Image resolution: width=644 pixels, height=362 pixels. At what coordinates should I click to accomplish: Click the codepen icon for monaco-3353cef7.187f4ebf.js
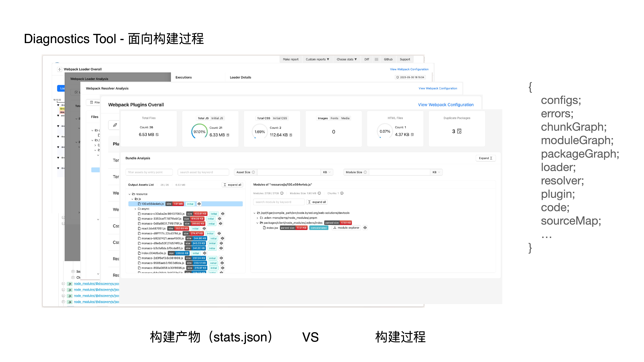point(220,219)
